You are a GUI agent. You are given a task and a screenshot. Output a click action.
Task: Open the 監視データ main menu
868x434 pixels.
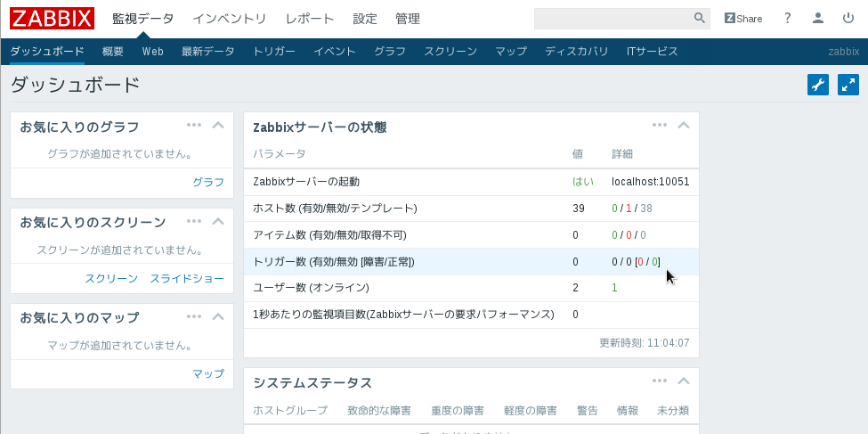pos(142,19)
